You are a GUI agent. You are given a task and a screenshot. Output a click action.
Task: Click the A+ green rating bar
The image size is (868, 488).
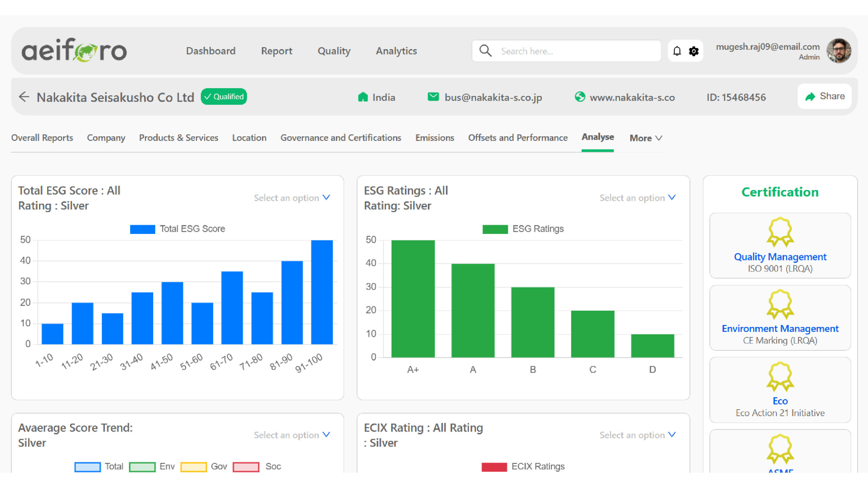tap(413, 299)
